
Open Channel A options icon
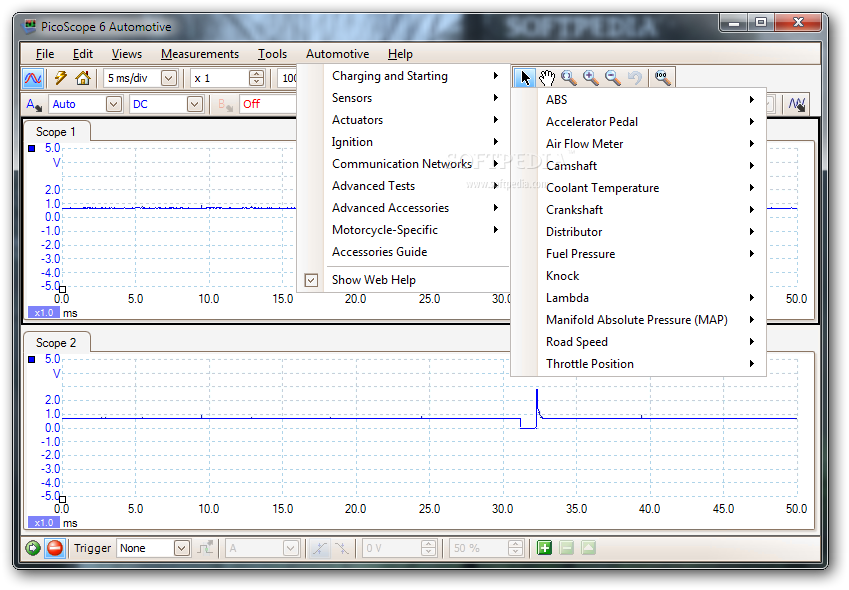point(34,104)
